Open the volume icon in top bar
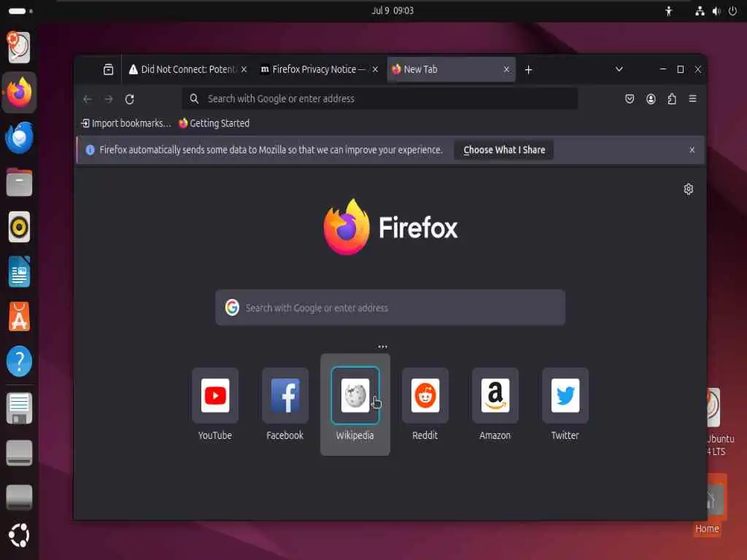 (716, 11)
